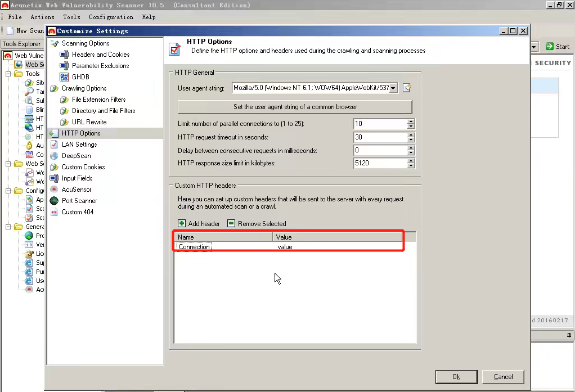Click Add header plus icon
The image size is (575, 392).
tap(182, 223)
